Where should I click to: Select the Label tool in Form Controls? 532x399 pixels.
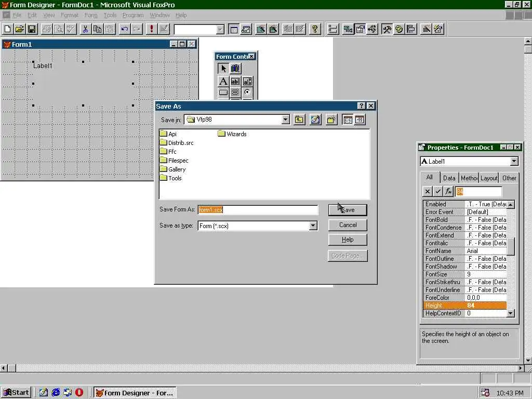click(x=223, y=82)
